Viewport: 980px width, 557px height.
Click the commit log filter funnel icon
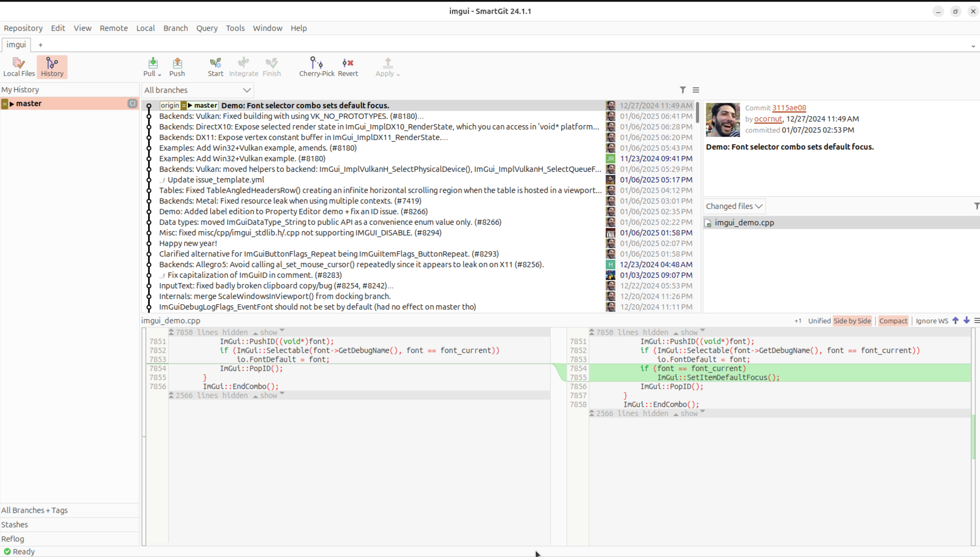pos(683,90)
